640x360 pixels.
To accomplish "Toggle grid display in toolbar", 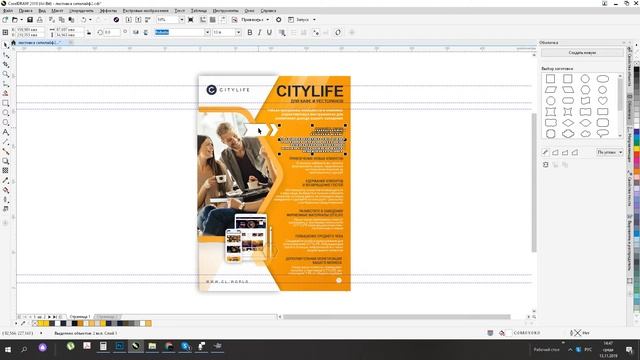I will pyautogui.click(x=213, y=20).
